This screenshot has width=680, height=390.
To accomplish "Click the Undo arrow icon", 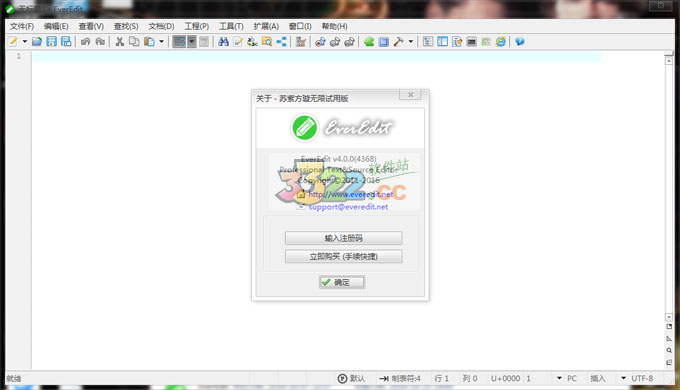I will [x=85, y=42].
